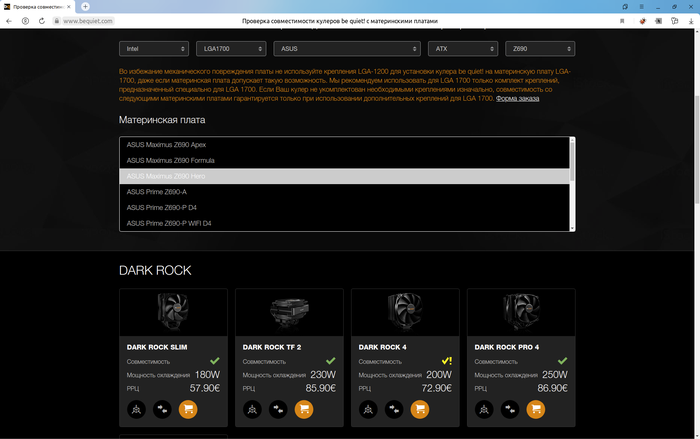Click the 250W cooling power value

554,374
